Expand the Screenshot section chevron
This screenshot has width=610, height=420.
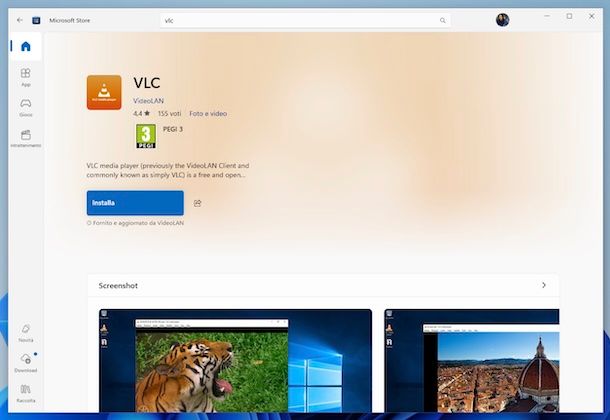[x=543, y=285]
